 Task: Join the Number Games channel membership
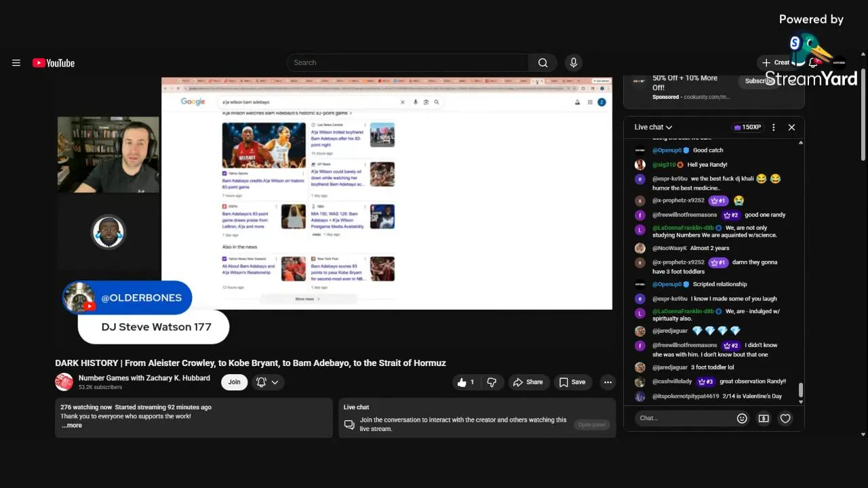[x=234, y=382]
